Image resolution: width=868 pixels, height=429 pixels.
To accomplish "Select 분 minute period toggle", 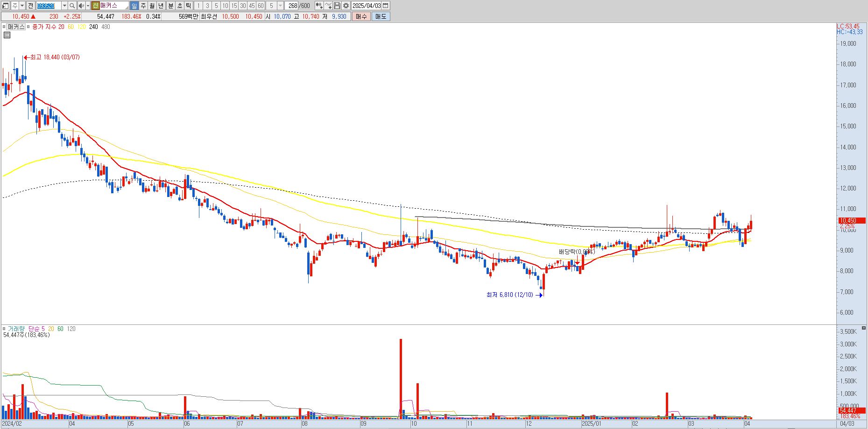I will (x=170, y=6).
